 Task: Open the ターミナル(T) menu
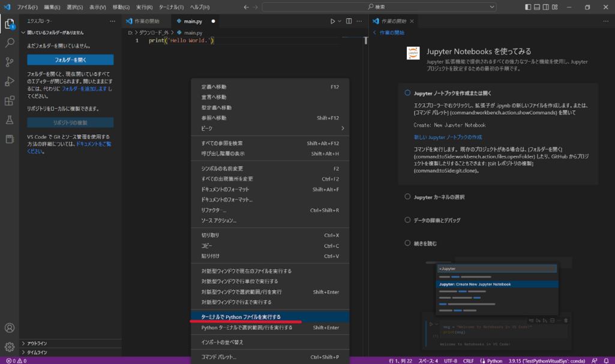tap(171, 7)
